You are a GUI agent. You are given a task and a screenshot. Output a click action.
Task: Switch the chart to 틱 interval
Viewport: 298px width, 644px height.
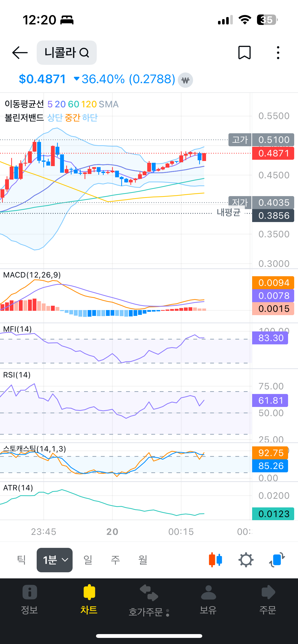(x=21, y=560)
